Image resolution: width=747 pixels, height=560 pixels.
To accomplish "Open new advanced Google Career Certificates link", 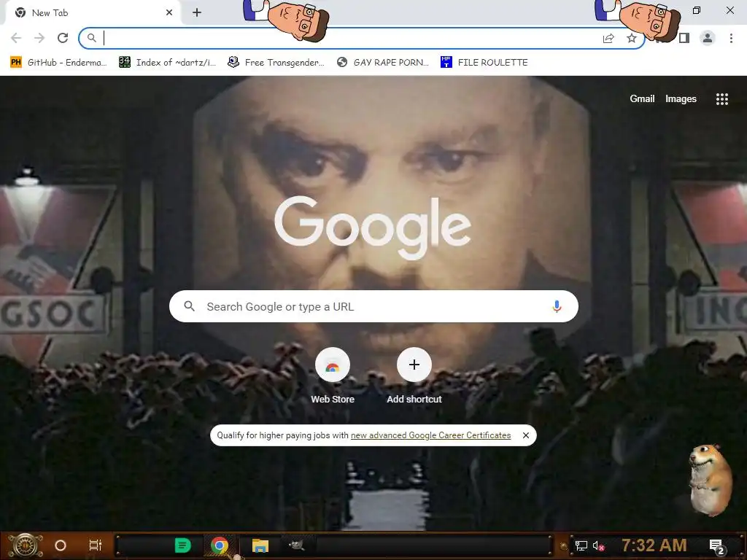I will coord(430,435).
